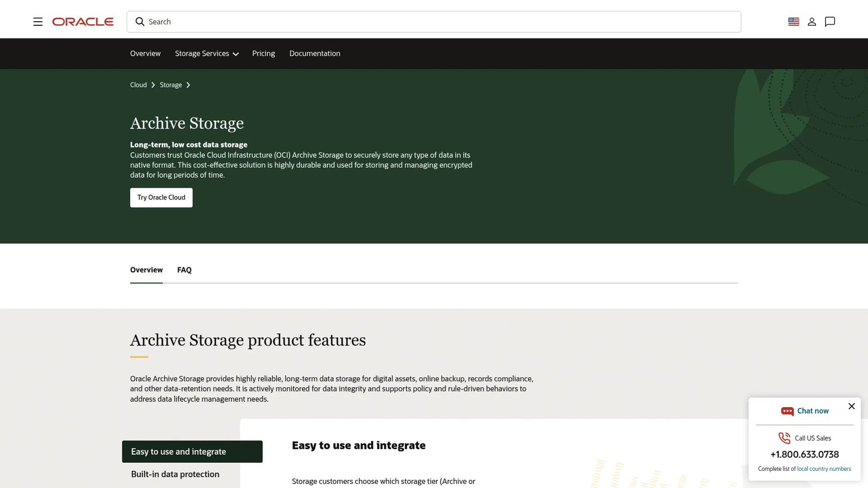Click the 'Easy to use and integrate' panel heading
Image resolution: width=868 pixels, height=488 pixels.
pos(359,446)
